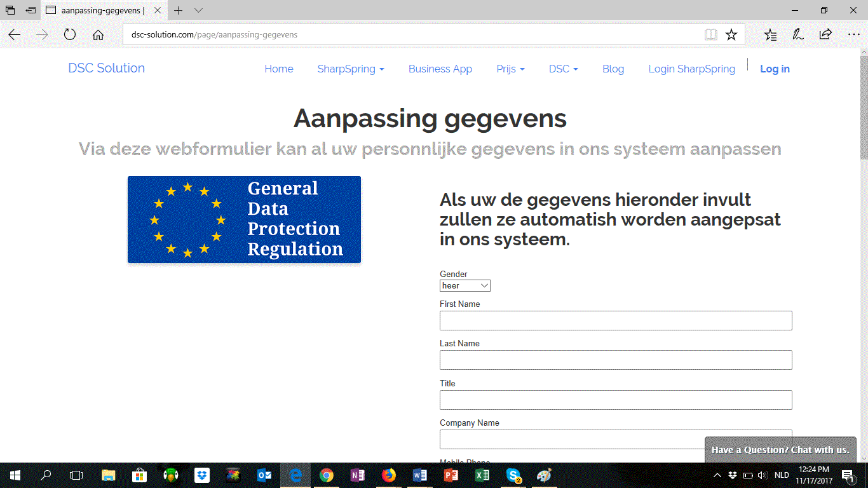Click the Login SharpSpring link
This screenshot has height=488, width=868.
pyautogui.click(x=691, y=69)
